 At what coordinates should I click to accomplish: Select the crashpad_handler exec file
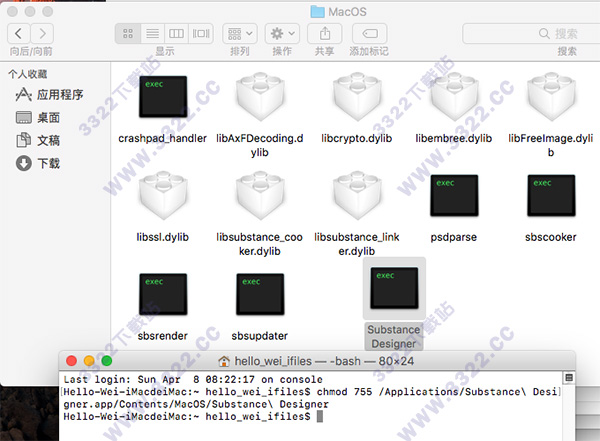pyautogui.click(x=163, y=96)
